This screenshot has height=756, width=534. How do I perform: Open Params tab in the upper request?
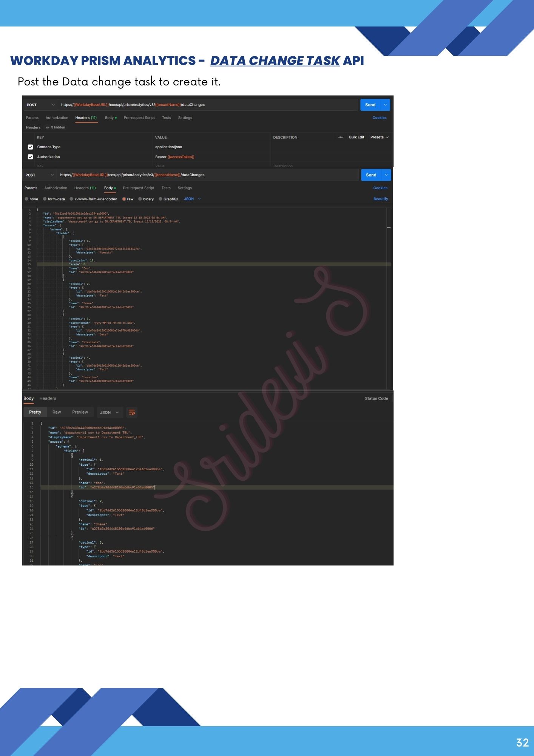[32, 118]
